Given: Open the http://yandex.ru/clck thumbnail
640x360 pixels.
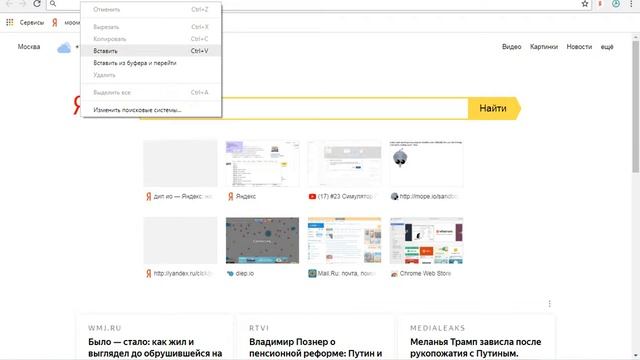Looking at the screenshot, I should tap(180, 240).
